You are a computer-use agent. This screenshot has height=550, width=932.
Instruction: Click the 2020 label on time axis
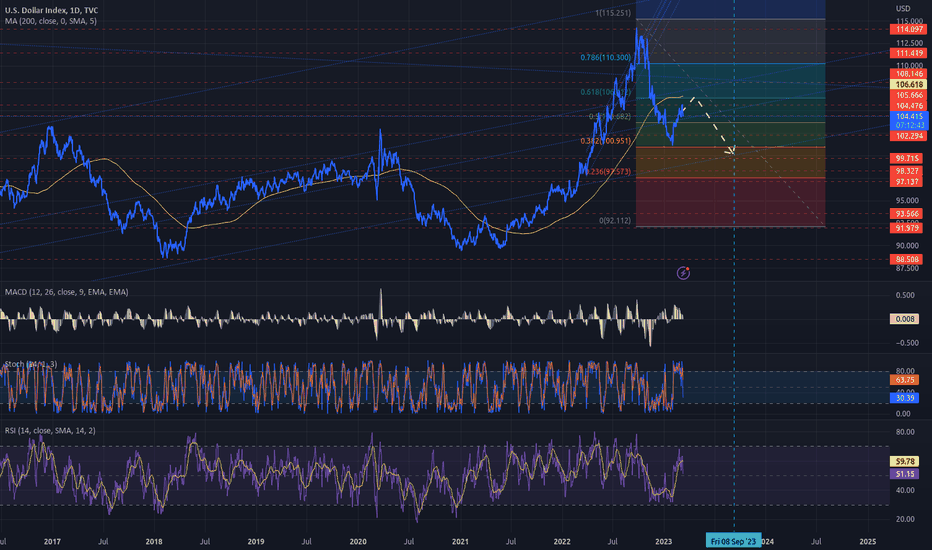358,542
